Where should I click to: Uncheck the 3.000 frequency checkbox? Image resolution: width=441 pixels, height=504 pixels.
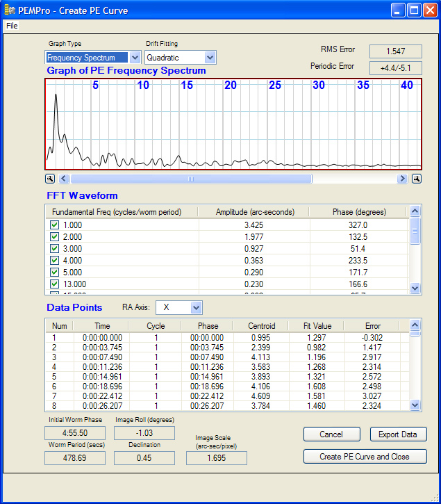coord(55,249)
